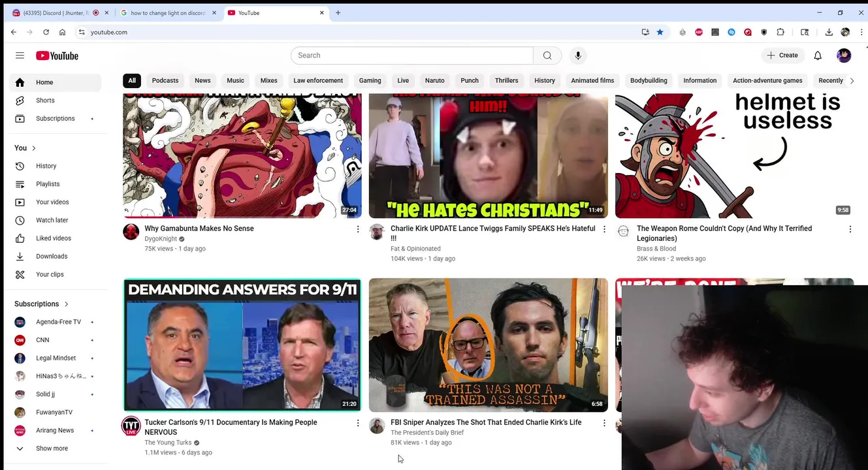Open options for Why Gamabunta Makes No Sense
The height and width of the screenshot is (470, 868).
pyautogui.click(x=358, y=229)
